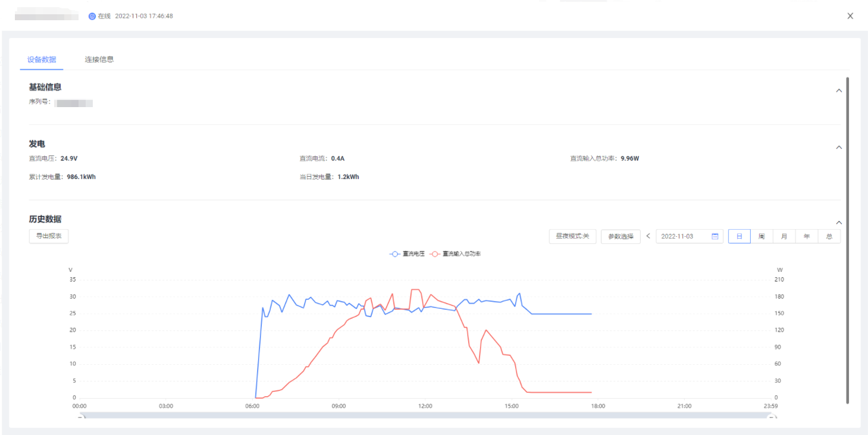868x435 pixels.
Task: Open the calendar date picker icon
Action: [x=715, y=236]
